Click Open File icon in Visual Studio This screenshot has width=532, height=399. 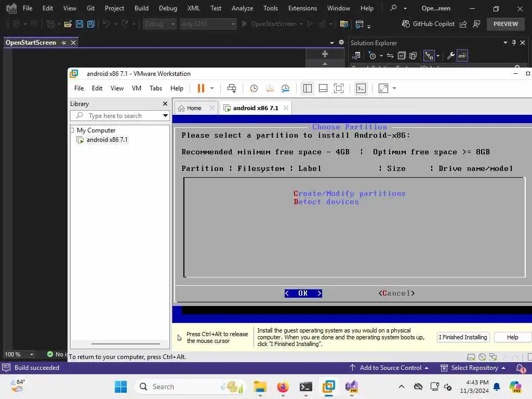(68, 24)
